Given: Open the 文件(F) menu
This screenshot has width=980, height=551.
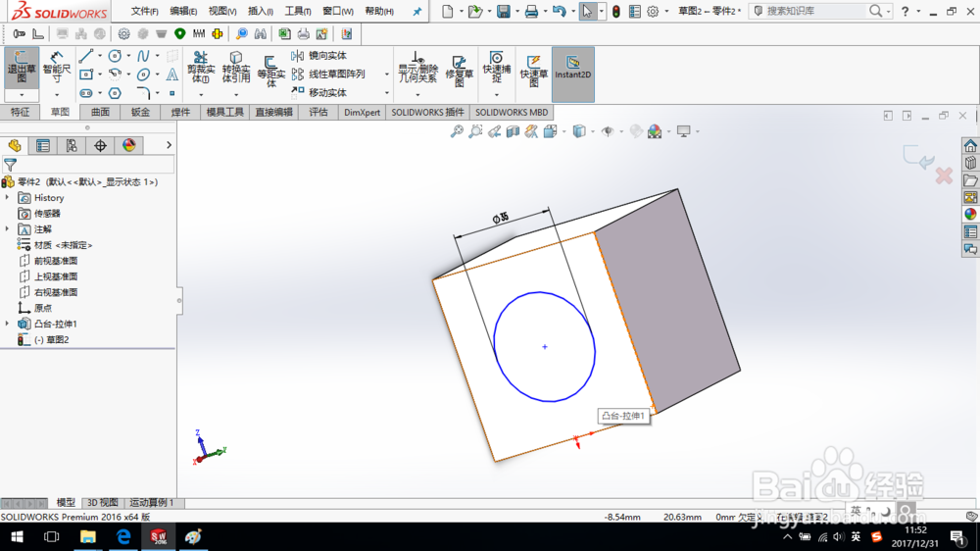Looking at the screenshot, I should (144, 11).
